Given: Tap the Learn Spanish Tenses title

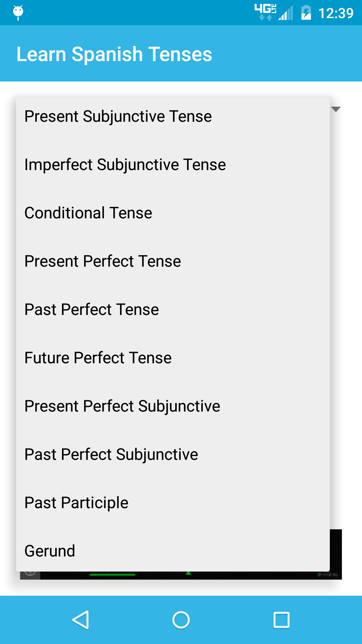Looking at the screenshot, I should 114,54.
